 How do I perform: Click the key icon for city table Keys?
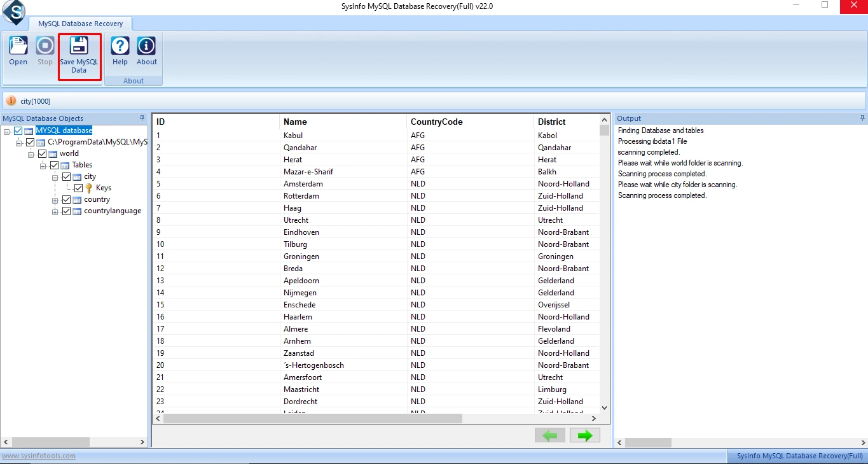click(x=88, y=188)
